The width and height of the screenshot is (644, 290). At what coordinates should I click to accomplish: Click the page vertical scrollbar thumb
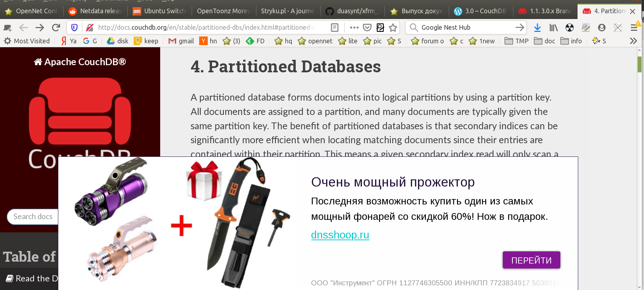point(639,64)
